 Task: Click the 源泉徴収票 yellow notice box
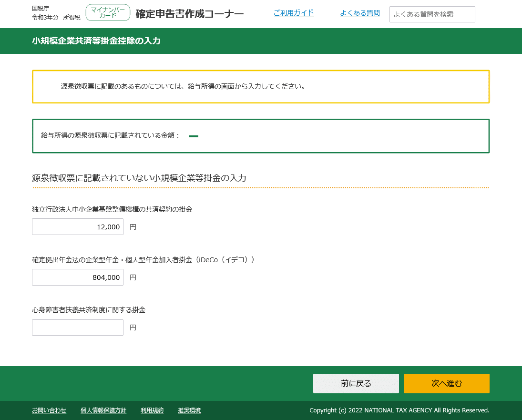(x=260, y=86)
